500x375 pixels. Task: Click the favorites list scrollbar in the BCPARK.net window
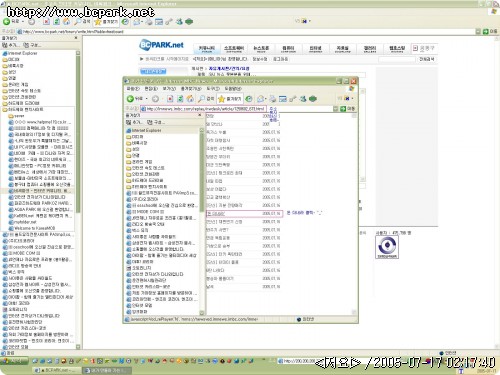tap(78, 200)
